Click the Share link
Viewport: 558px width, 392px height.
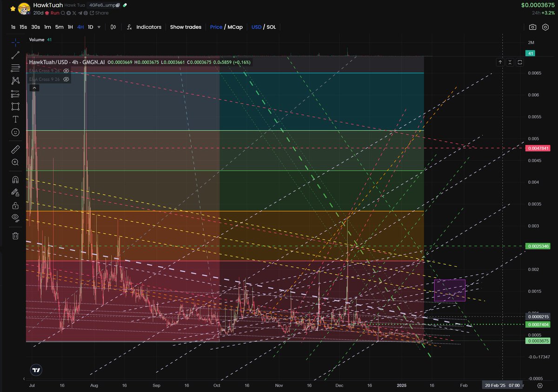click(x=99, y=13)
